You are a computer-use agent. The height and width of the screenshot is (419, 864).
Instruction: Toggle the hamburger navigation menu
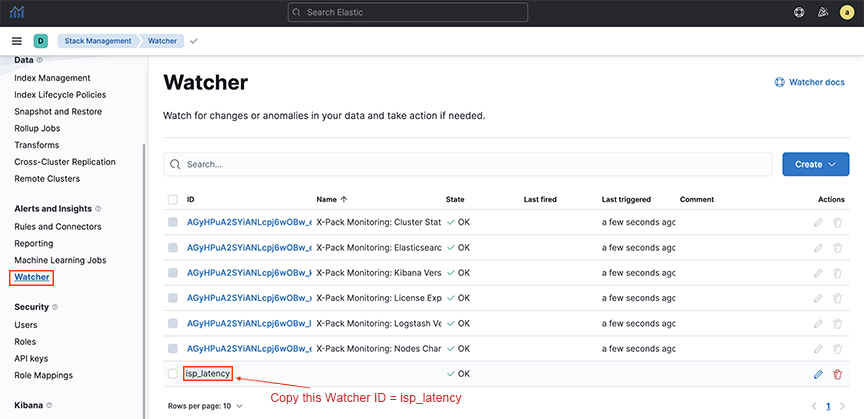pos(17,41)
